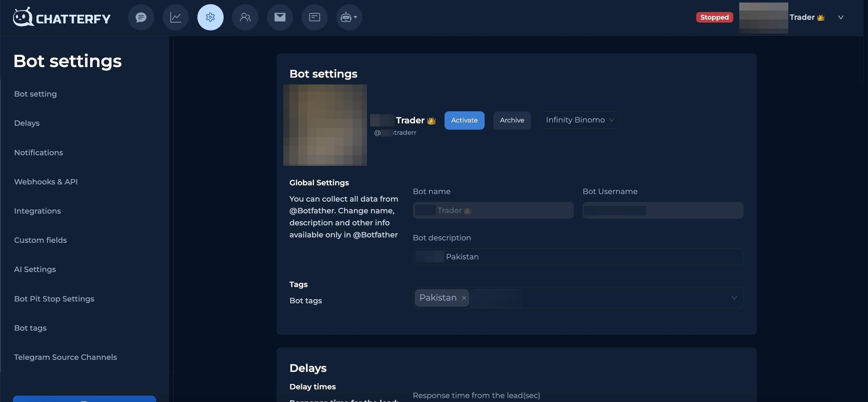This screenshot has height=402, width=868.
Task: Click the Bot description input field
Action: click(x=578, y=257)
